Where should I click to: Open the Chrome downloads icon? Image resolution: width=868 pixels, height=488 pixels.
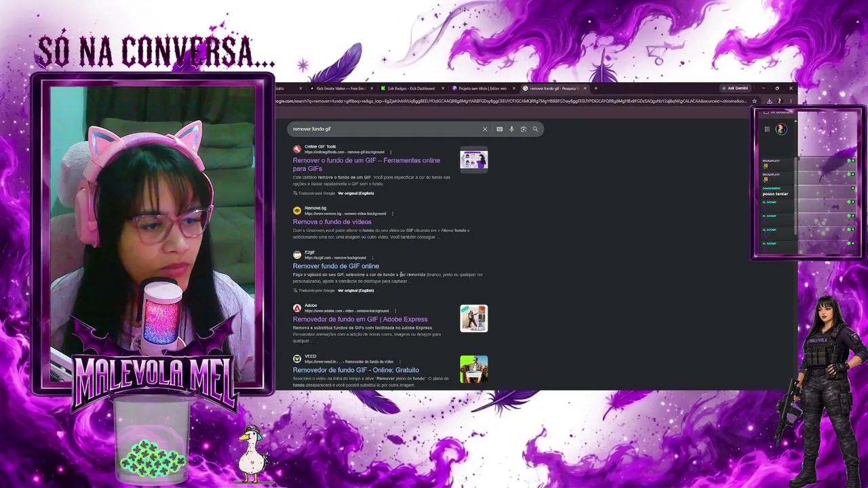click(769, 101)
